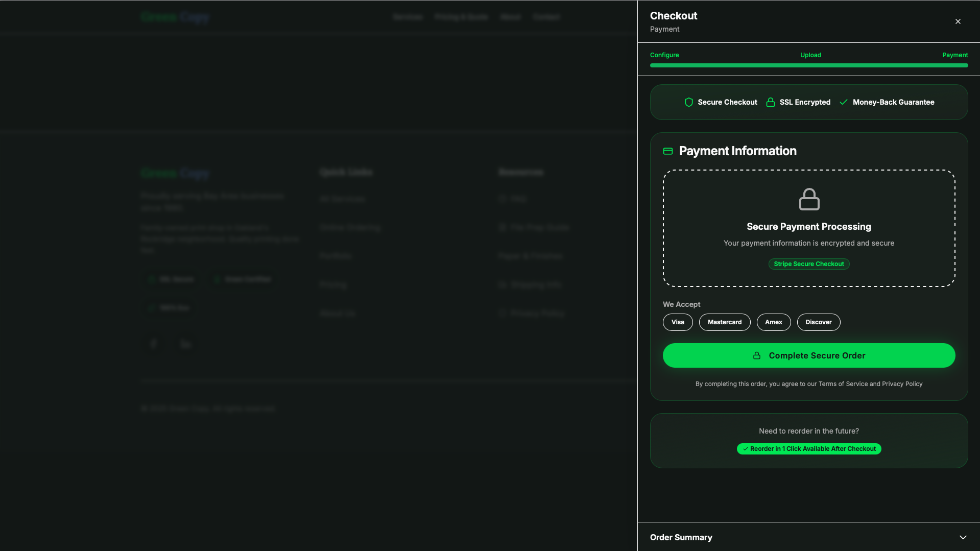Close the Checkout panel with the X icon

click(958, 21)
